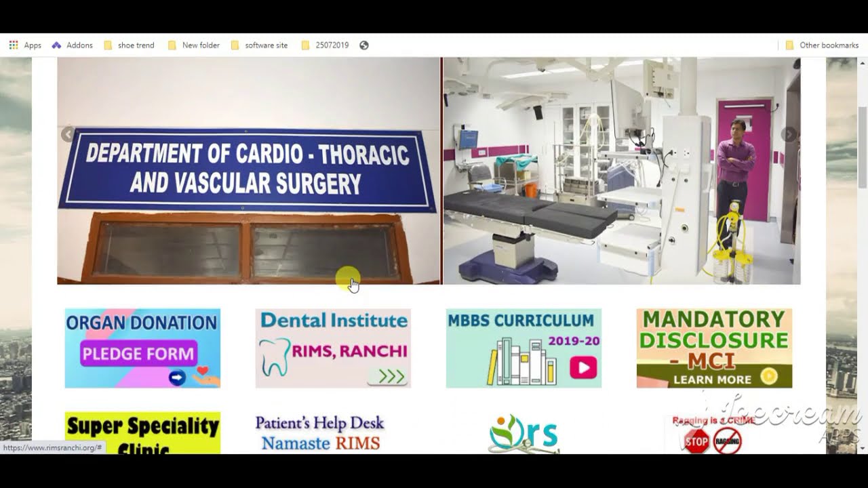Click the scrollbar down arrow

(863, 448)
